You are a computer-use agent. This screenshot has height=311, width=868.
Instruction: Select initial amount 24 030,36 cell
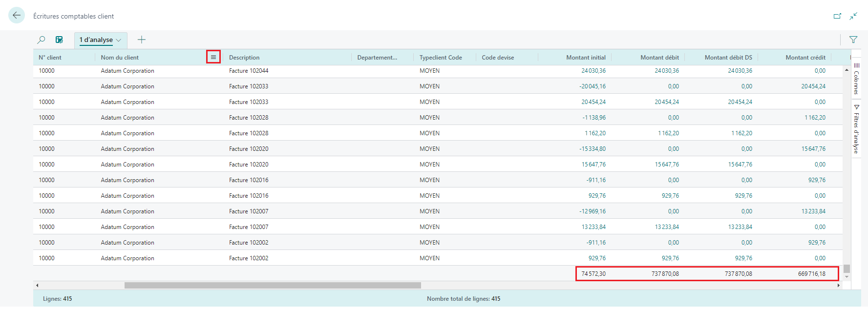[593, 71]
